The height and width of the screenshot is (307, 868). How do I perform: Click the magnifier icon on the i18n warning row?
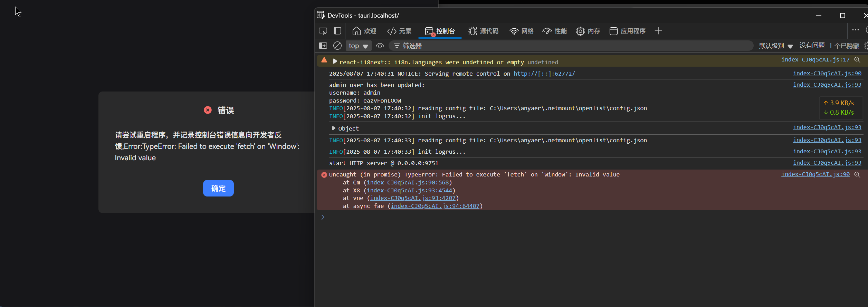tap(857, 60)
